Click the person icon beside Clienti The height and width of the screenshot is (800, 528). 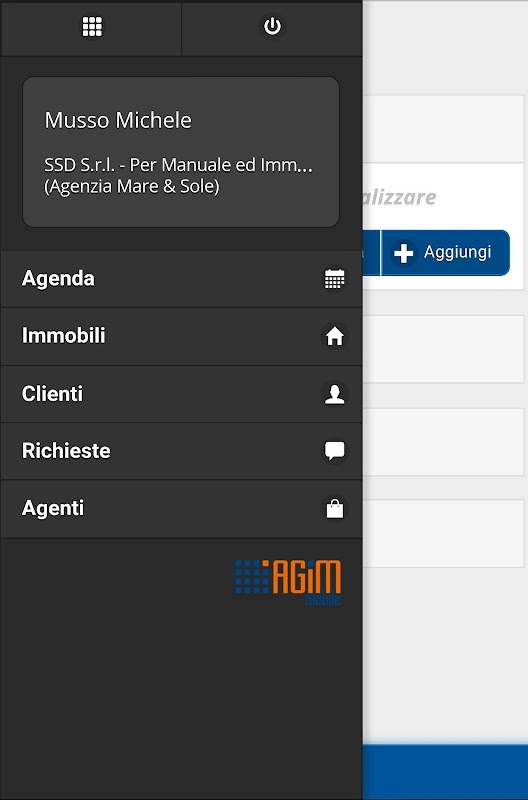click(x=335, y=394)
